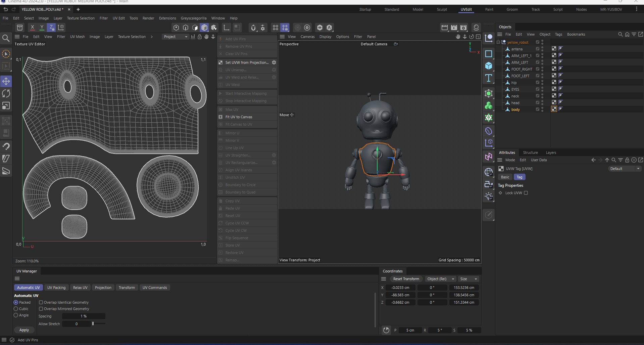Viewport: 644px width, 345px height.
Task: Toggle layer checkbox for yellow_robot
Action: [537, 42]
